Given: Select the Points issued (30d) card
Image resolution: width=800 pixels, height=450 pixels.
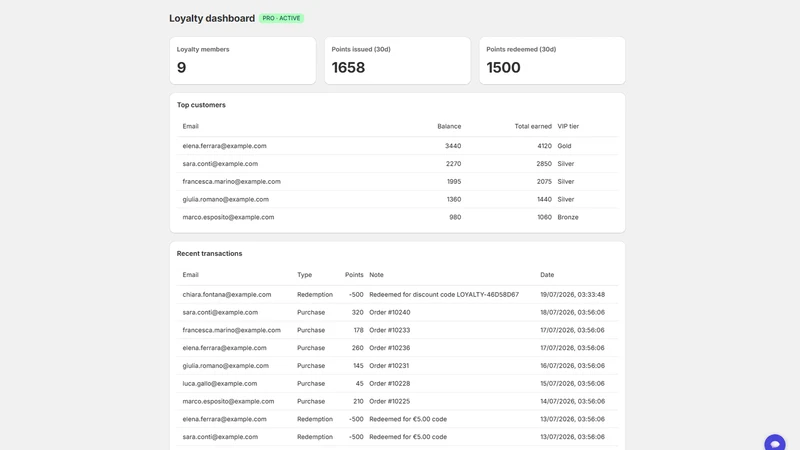Looking at the screenshot, I should tap(397, 60).
